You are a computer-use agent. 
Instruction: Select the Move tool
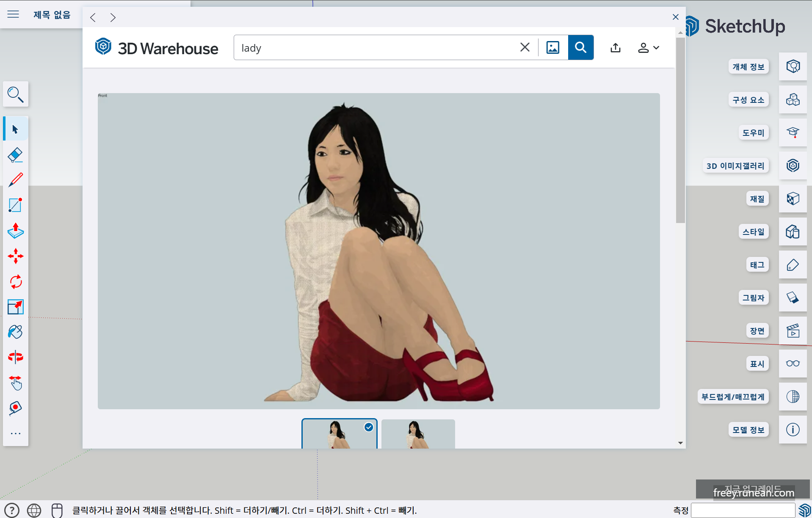pyautogui.click(x=15, y=256)
